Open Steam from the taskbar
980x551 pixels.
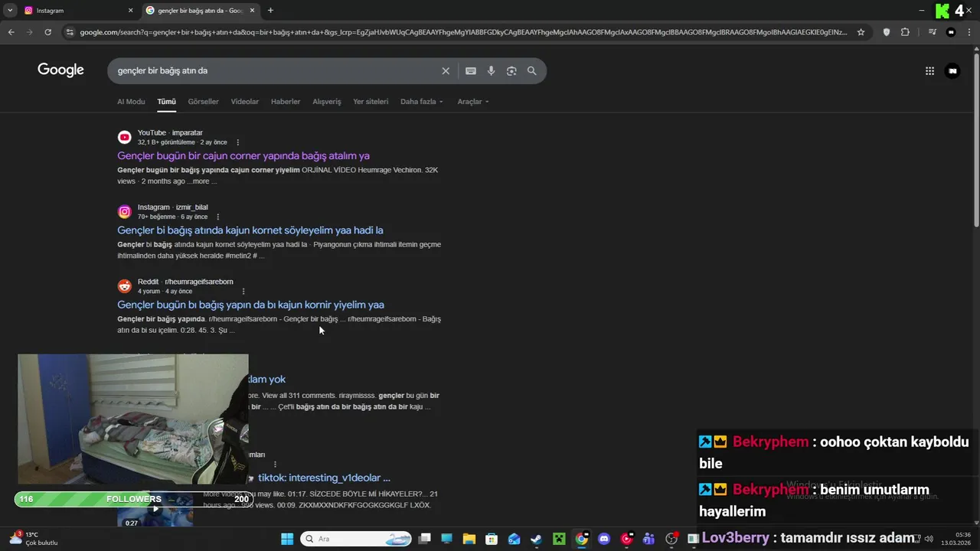537,539
